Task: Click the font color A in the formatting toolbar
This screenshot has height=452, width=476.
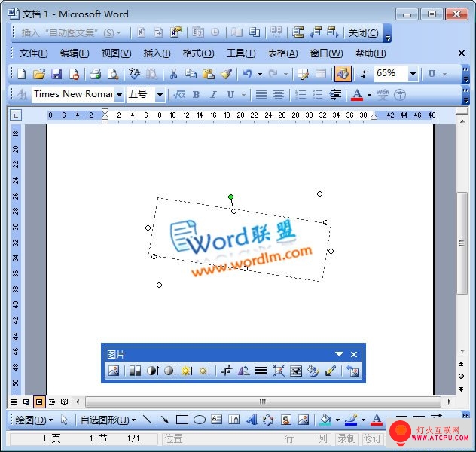Action: pos(357,95)
